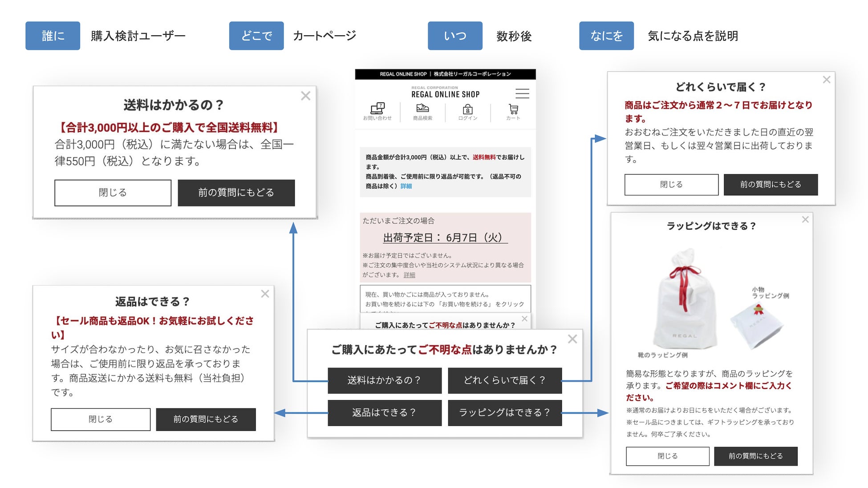Open the 詳細 link in free shipping notice
Screen dimensions: 868x488
406,186
